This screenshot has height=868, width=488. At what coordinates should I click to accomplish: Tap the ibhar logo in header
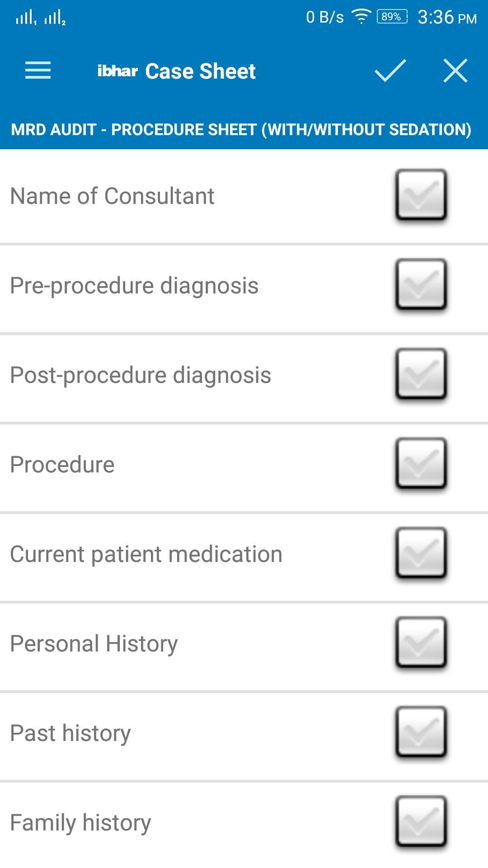[x=117, y=71]
